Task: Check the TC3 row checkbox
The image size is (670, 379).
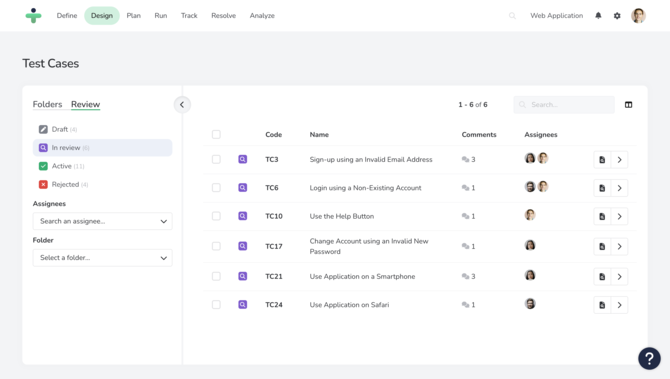Action: (216, 159)
